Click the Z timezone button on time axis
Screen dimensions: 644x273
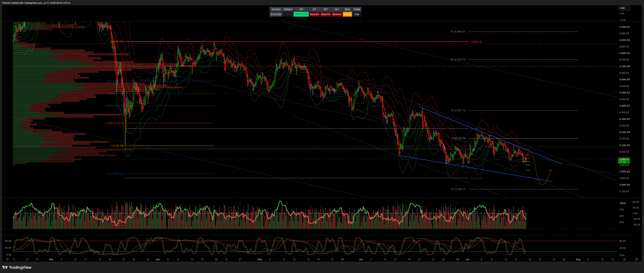click(x=8, y=259)
